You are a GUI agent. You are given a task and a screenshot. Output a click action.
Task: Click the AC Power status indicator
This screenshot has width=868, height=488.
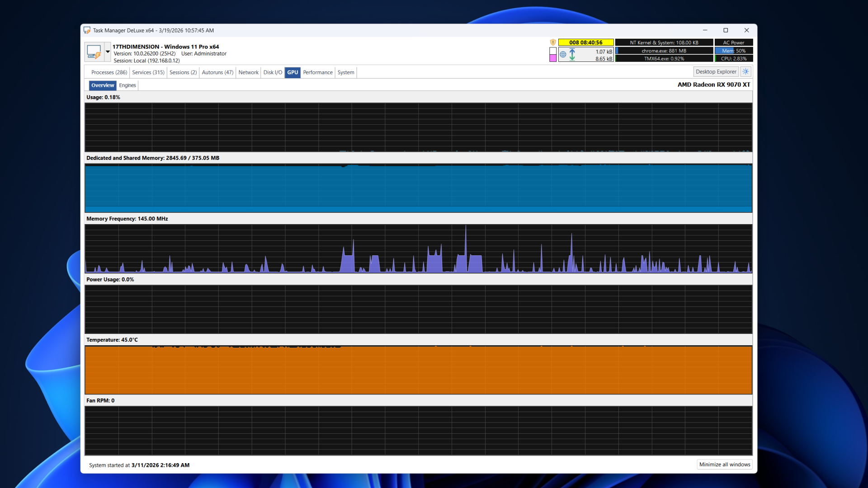734,42
